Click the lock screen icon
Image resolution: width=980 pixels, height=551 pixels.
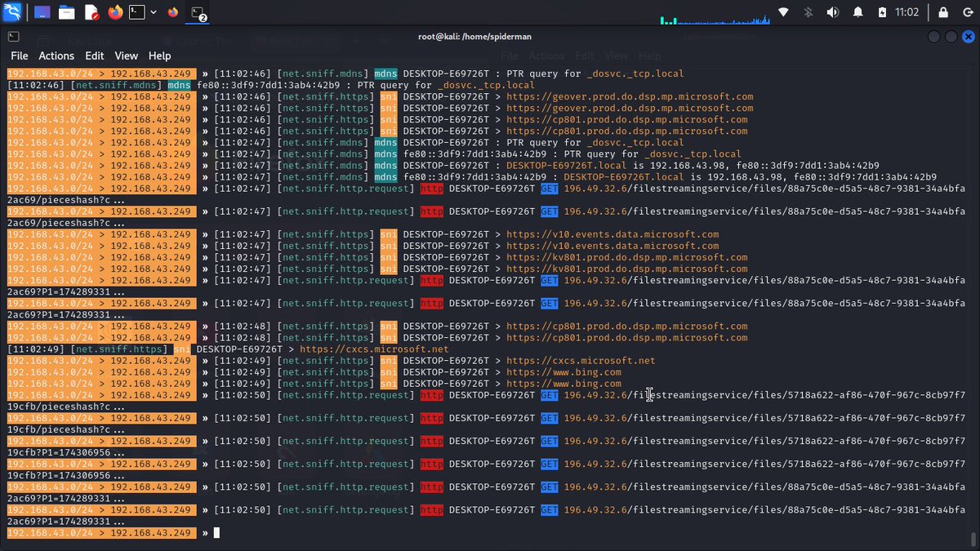point(943,11)
